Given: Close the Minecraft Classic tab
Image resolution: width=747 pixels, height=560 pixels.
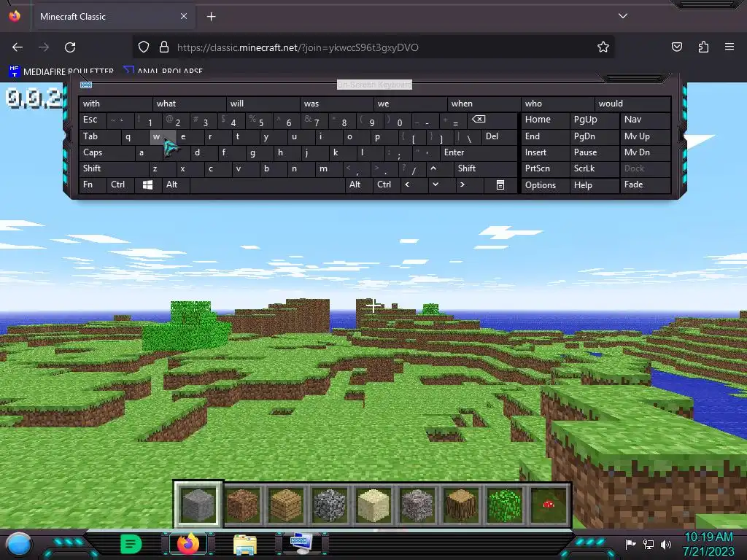Looking at the screenshot, I should (183, 16).
